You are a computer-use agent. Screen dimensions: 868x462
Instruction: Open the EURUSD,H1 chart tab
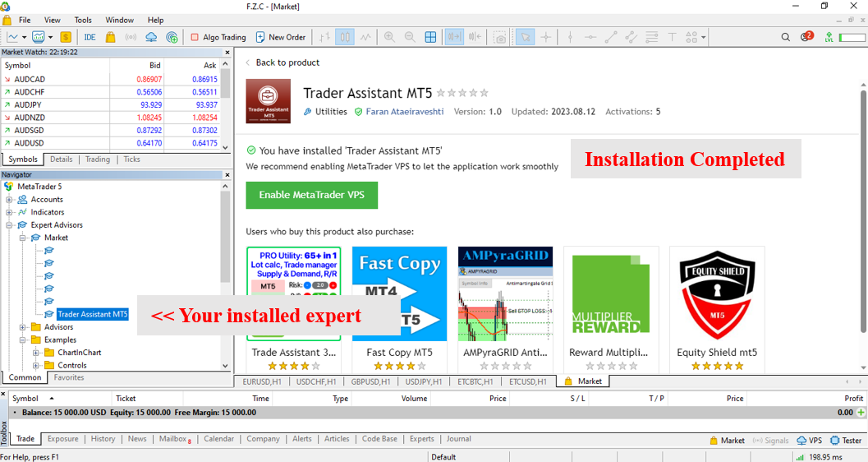(262, 381)
